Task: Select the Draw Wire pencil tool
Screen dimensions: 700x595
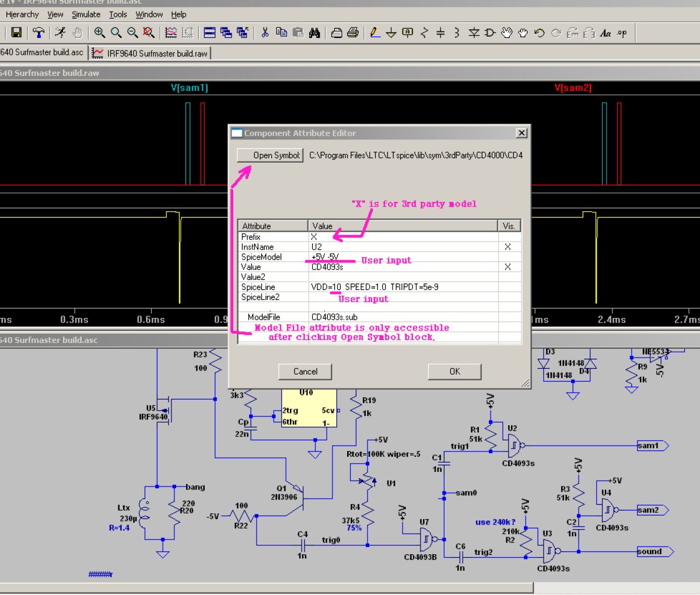Action: click(375, 33)
